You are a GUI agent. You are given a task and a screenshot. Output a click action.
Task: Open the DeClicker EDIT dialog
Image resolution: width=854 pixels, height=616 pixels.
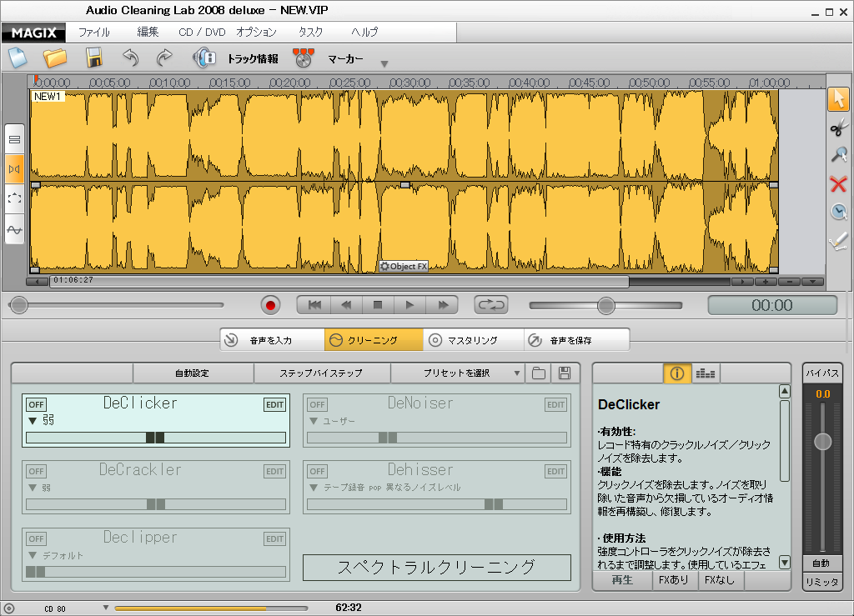pos(274,404)
